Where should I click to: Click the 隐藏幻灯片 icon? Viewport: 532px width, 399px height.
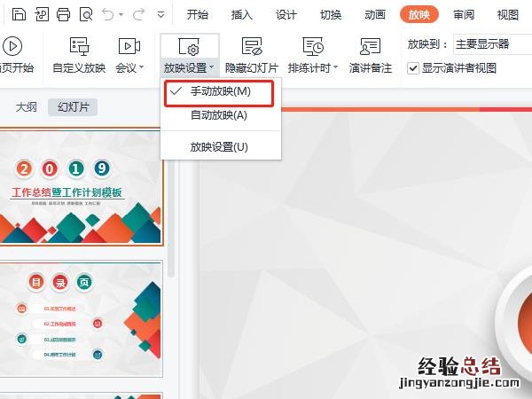[x=252, y=46]
